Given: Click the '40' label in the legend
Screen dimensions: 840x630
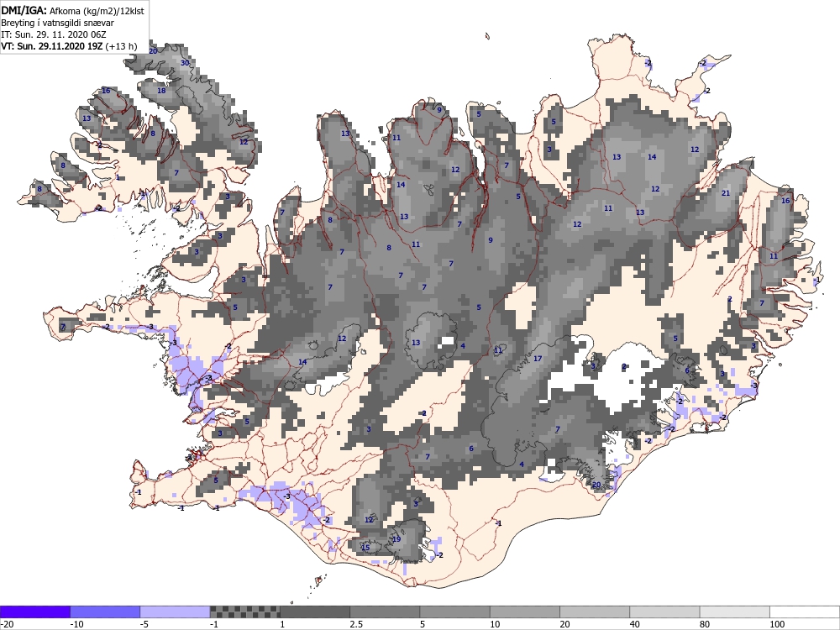Looking at the screenshot, I should 635,624.
